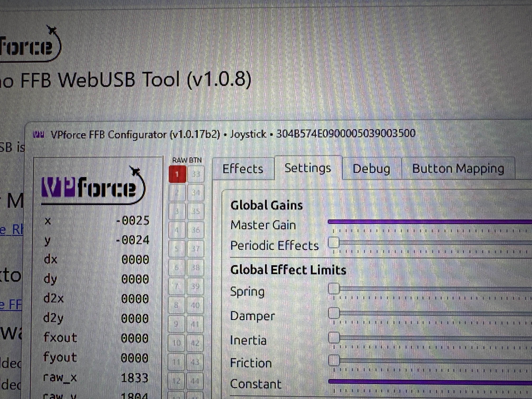Click the Constant limit slider track

(428, 382)
